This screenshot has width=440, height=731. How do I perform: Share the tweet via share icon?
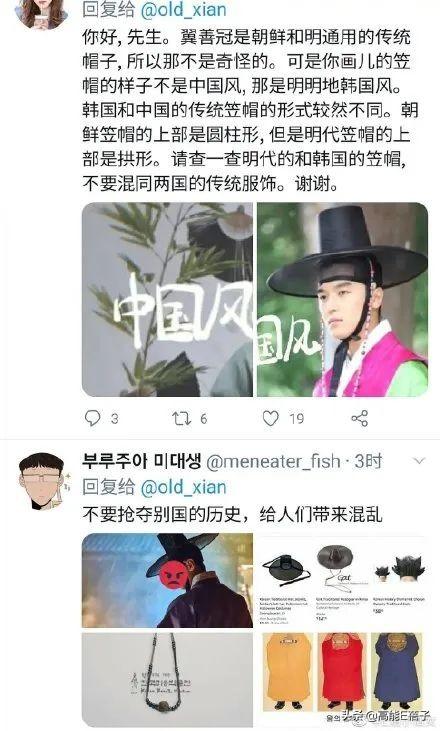tap(359, 418)
